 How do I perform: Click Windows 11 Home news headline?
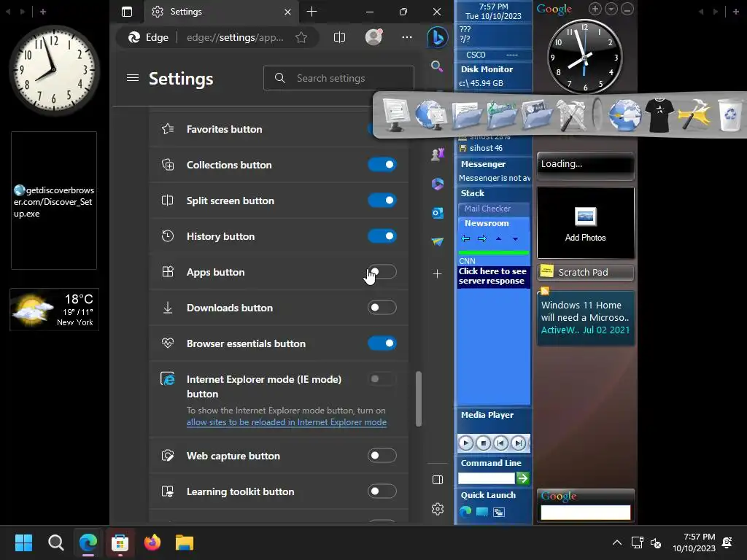[x=585, y=311]
